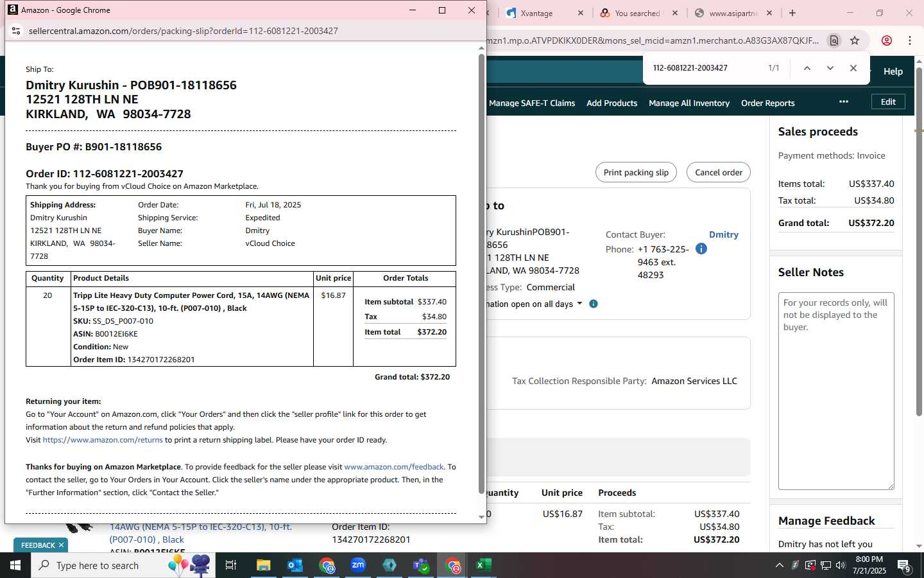This screenshot has height=578, width=924.
Task: Go to next find match arrow
Action: coord(830,68)
